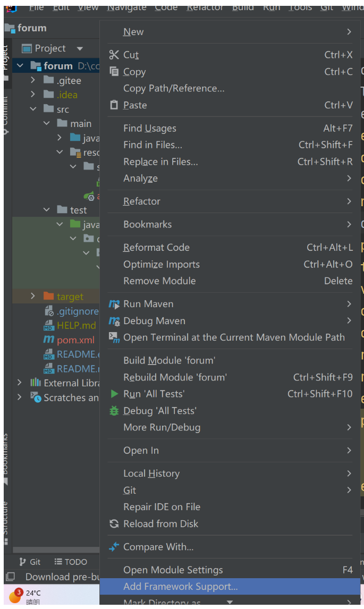Open Local History submenu
This screenshot has height=609, width=364.
(x=230, y=473)
